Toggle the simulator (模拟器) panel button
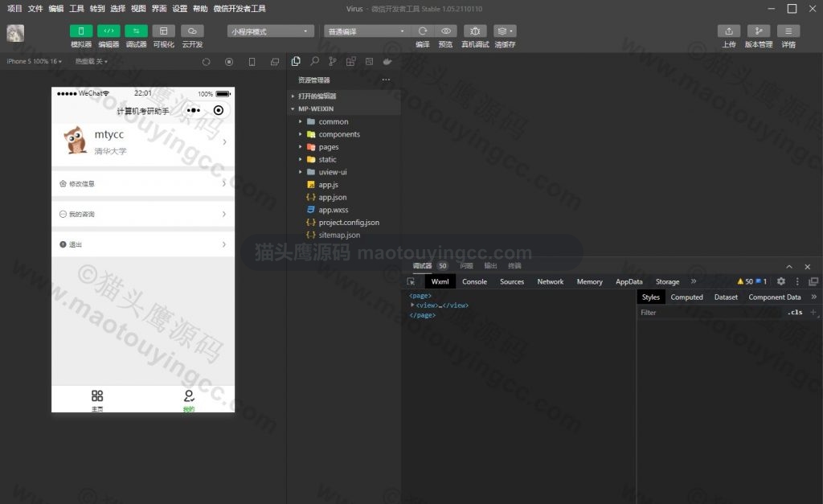This screenshot has height=504, width=823. coord(81,31)
